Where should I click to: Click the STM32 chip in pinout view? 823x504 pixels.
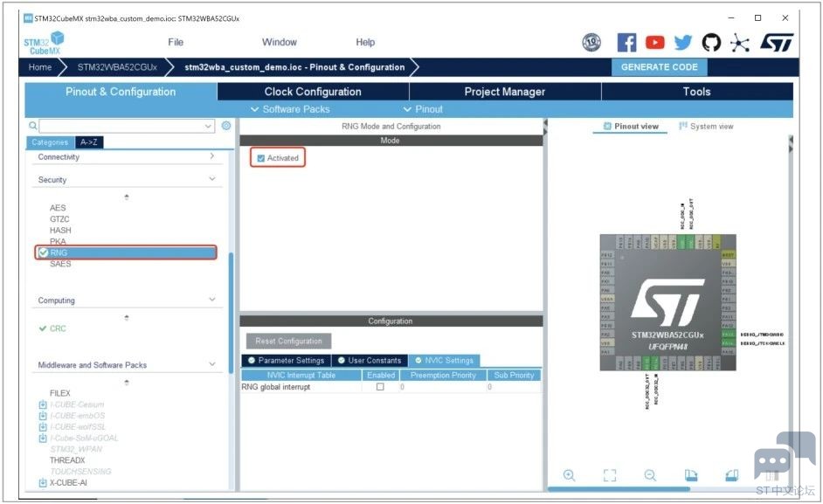click(667, 302)
